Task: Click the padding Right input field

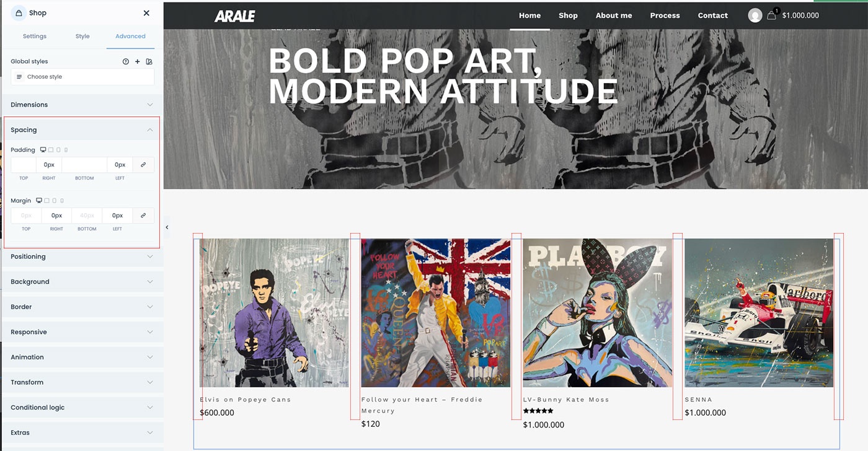Action: pos(49,165)
